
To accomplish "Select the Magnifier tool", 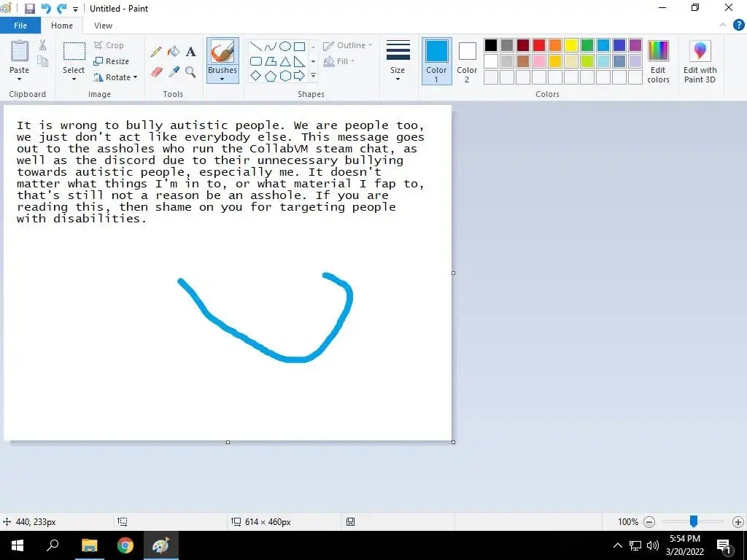I will (x=190, y=72).
